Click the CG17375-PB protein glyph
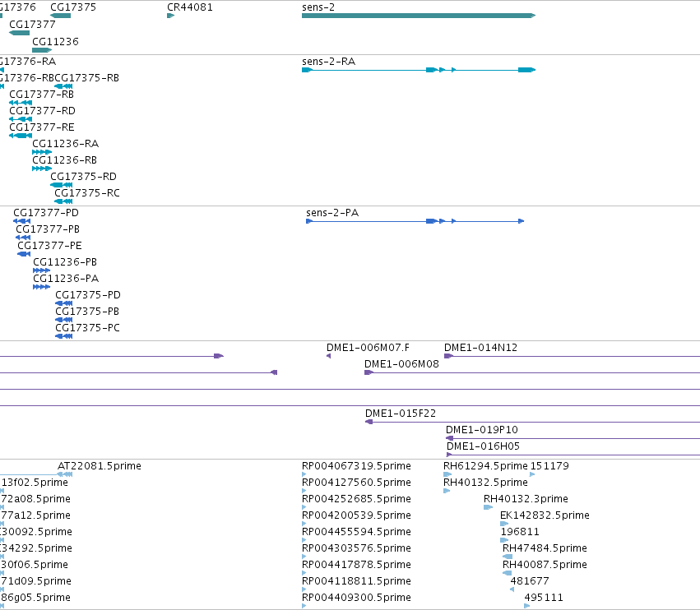700x610 pixels. [x=64, y=320]
